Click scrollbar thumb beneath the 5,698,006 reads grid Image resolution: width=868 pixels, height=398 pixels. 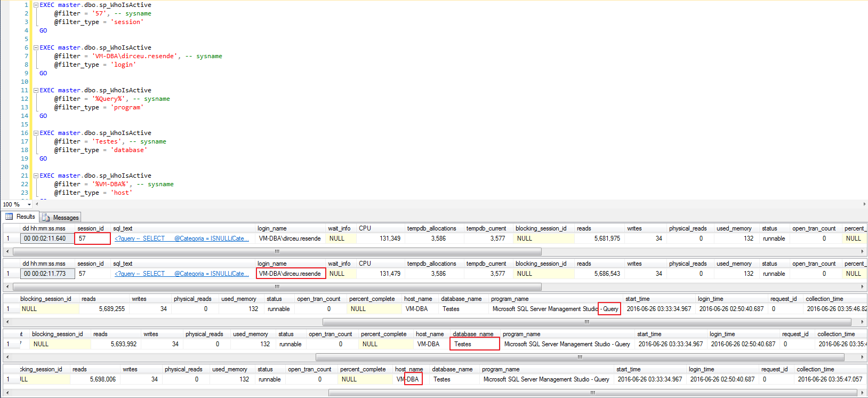[592, 392]
